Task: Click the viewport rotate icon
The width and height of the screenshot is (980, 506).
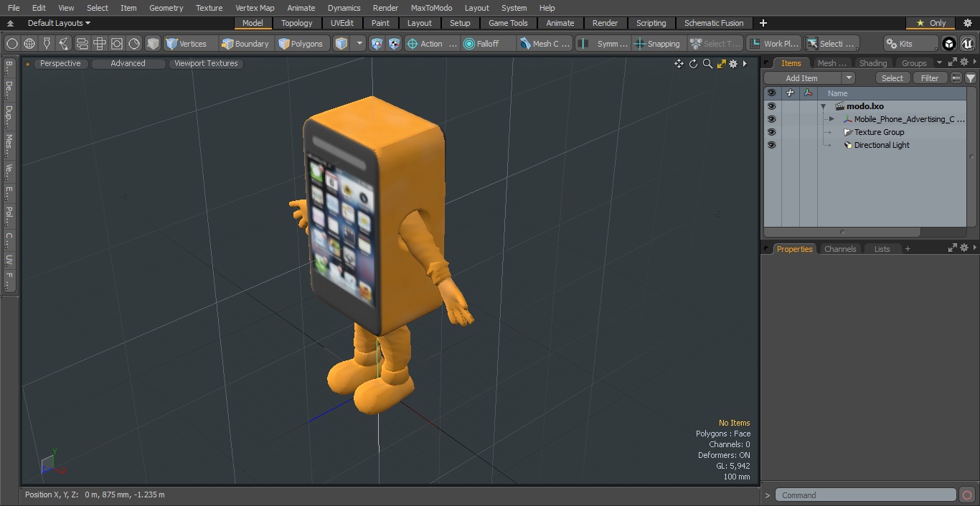Action: [x=693, y=64]
